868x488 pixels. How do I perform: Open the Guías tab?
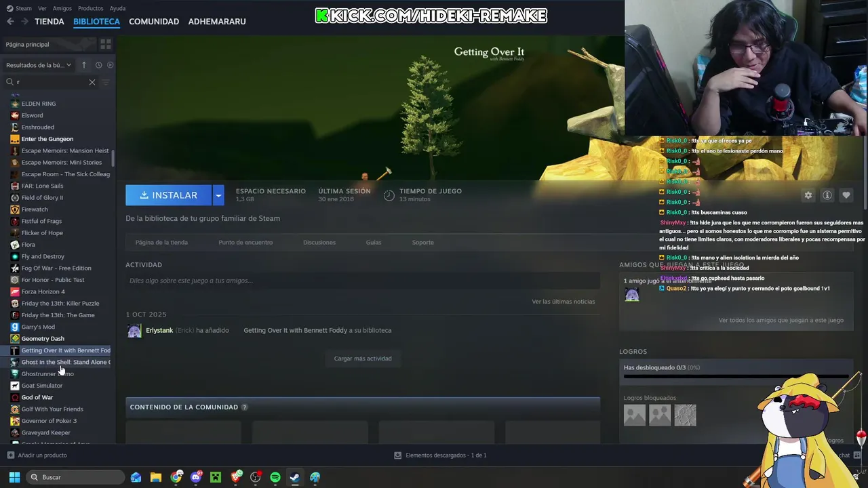pos(374,243)
